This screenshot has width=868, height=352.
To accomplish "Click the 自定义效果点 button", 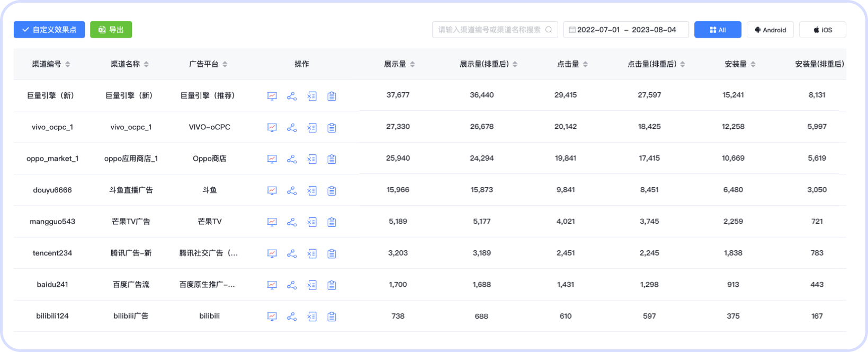I will 49,30.
